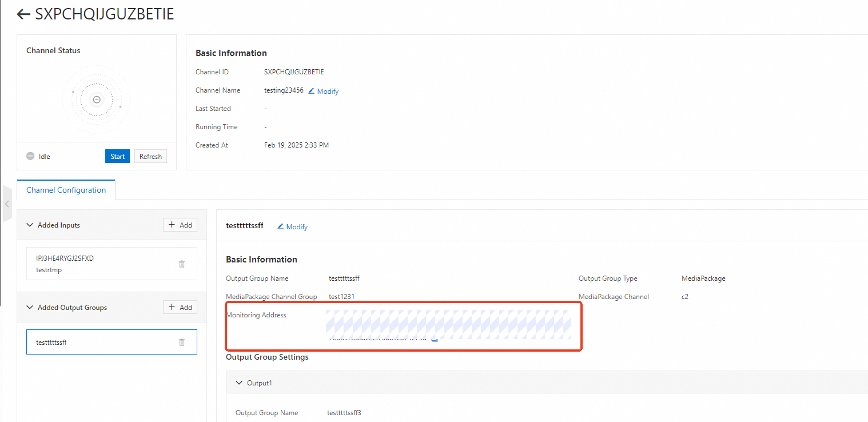Start the channel
868x422 pixels.
tap(117, 156)
